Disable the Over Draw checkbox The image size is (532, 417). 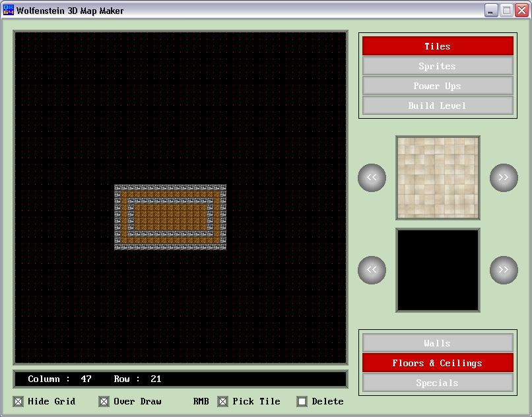(104, 401)
